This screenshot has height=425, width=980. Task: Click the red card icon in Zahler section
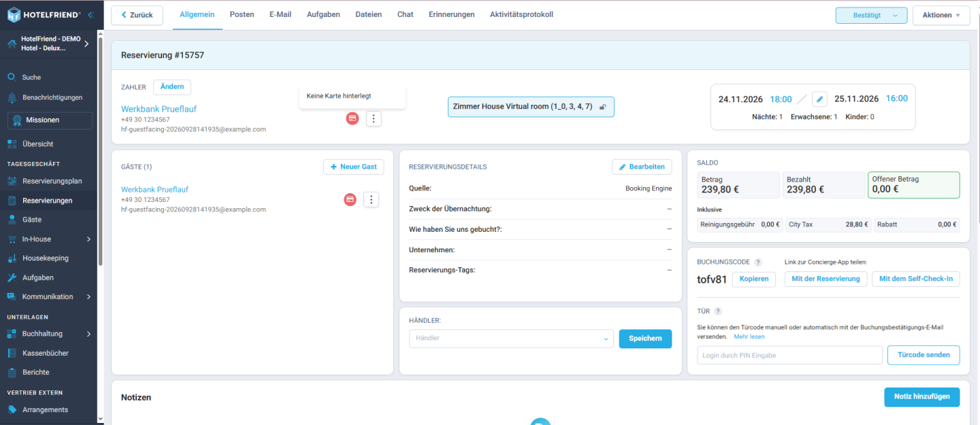(353, 118)
